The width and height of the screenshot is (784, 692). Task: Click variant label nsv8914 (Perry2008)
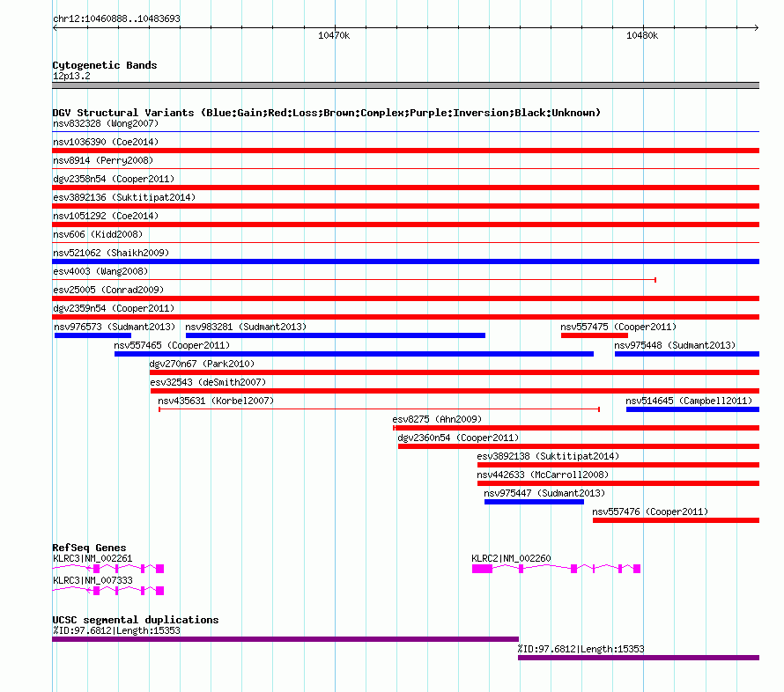point(103,160)
